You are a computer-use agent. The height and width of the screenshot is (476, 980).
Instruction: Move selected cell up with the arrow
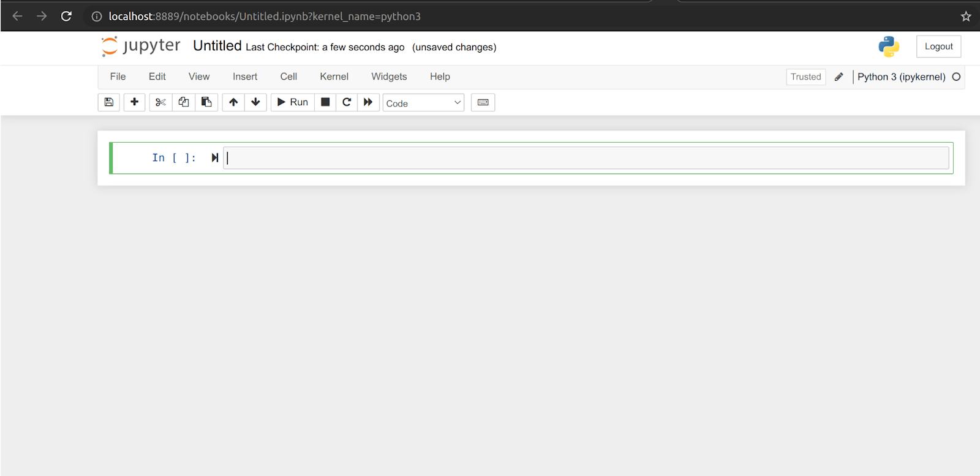pyautogui.click(x=233, y=102)
